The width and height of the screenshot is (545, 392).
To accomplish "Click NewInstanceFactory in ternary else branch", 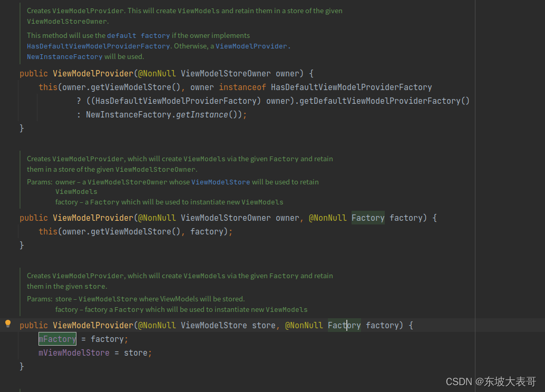I will click(x=128, y=115).
